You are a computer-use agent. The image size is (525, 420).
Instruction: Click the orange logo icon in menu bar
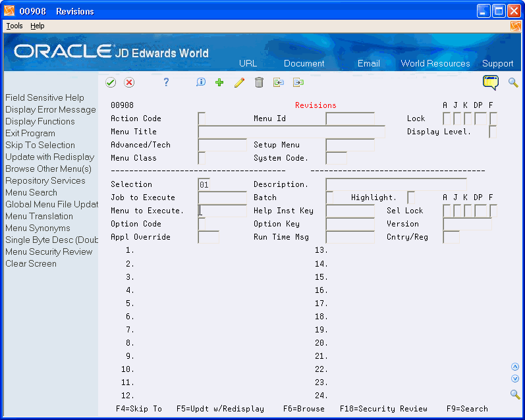coord(516,26)
